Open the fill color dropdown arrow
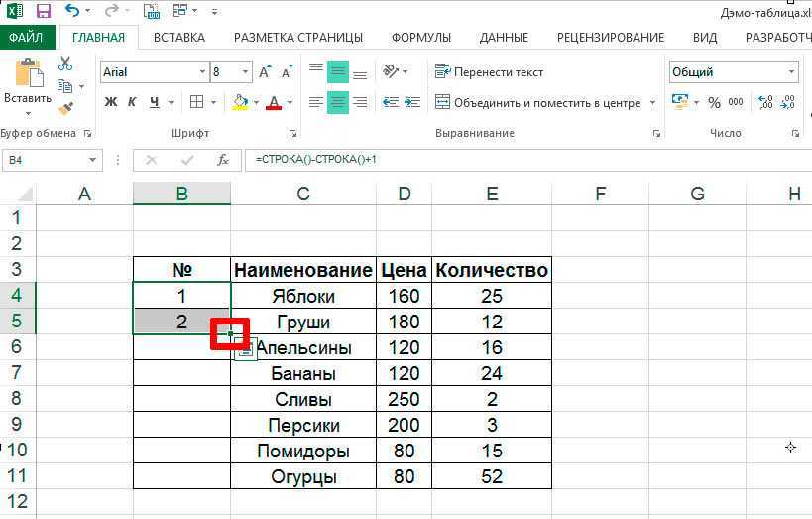Viewport: 812px width, 519px height. [256, 102]
